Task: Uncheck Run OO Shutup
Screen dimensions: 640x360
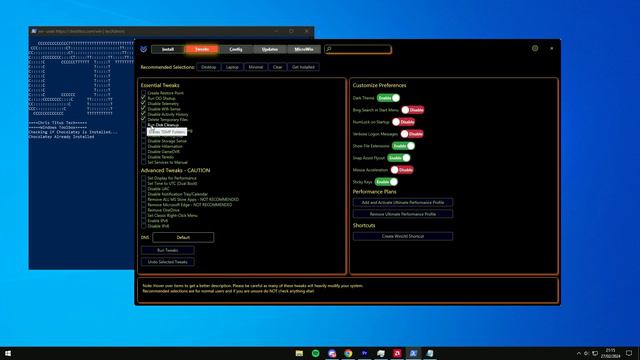Action: point(143,98)
